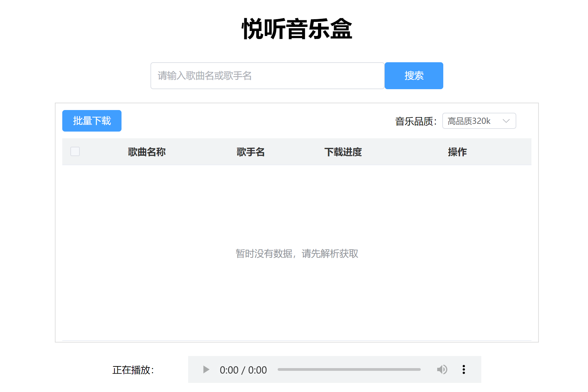Toggle the select-all checkbox in the table header
Screen dimensions: 588x392
pos(75,152)
